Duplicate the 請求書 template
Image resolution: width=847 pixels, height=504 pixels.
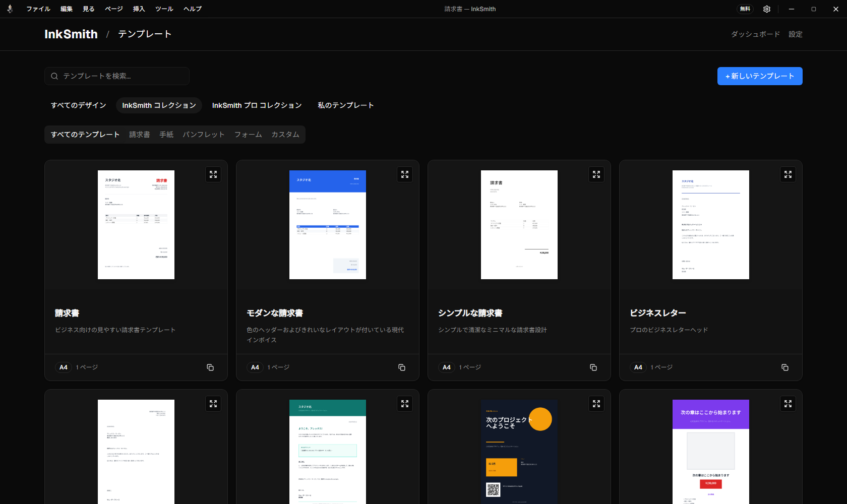(210, 367)
